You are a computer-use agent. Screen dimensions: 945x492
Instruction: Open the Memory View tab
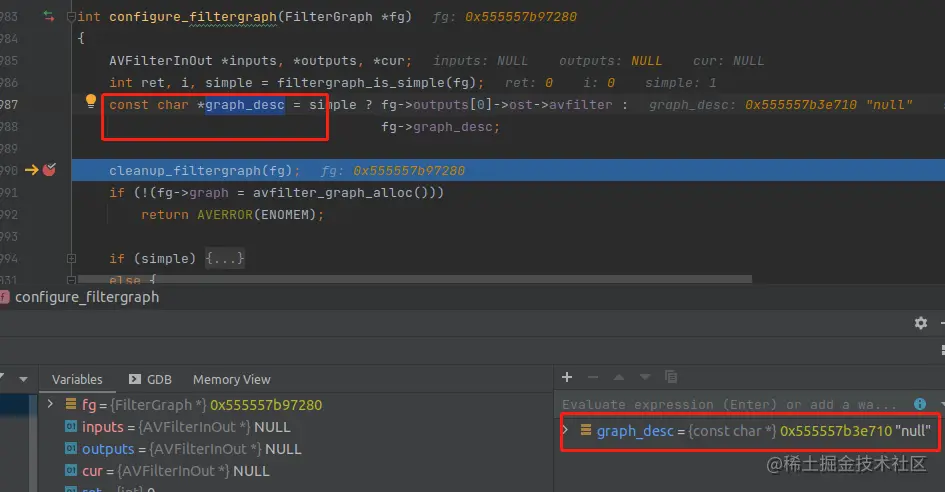231,380
